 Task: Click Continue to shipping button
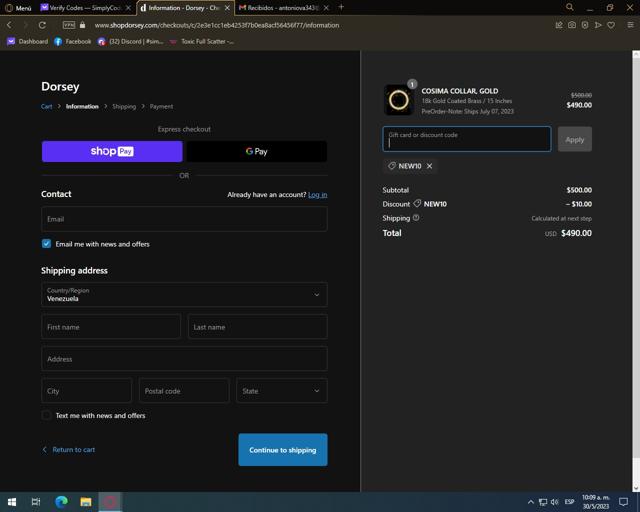coord(283,450)
